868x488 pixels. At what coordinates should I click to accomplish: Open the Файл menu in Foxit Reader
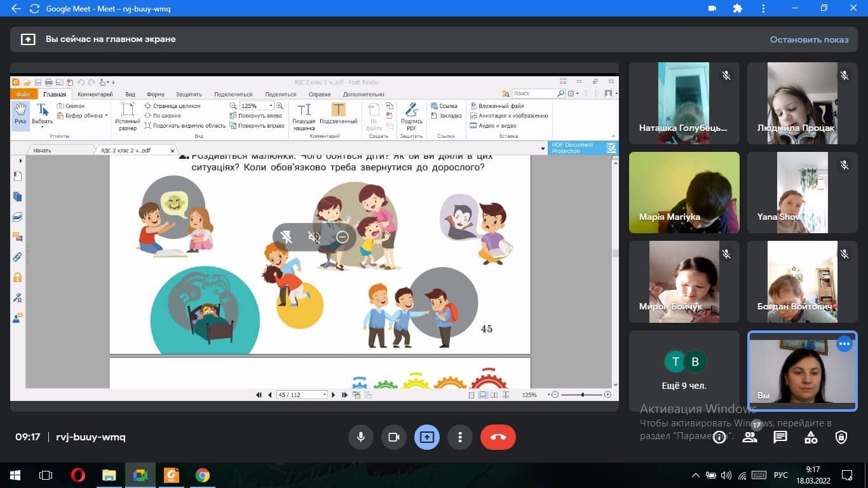click(24, 95)
